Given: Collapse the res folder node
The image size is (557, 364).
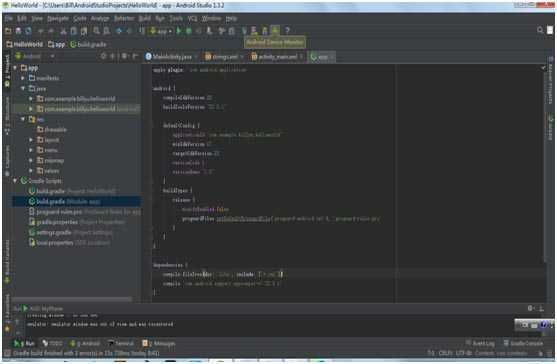Looking at the screenshot, I should pyautogui.click(x=23, y=119).
